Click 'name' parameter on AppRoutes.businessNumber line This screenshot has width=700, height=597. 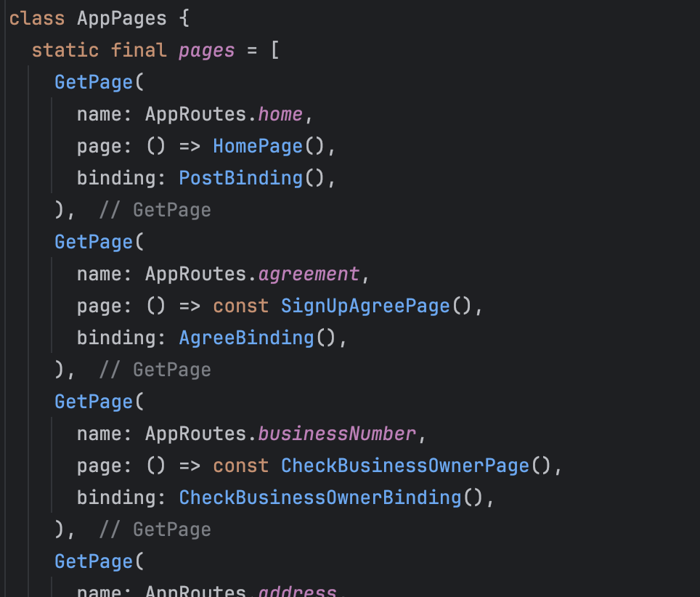point(99,434)
